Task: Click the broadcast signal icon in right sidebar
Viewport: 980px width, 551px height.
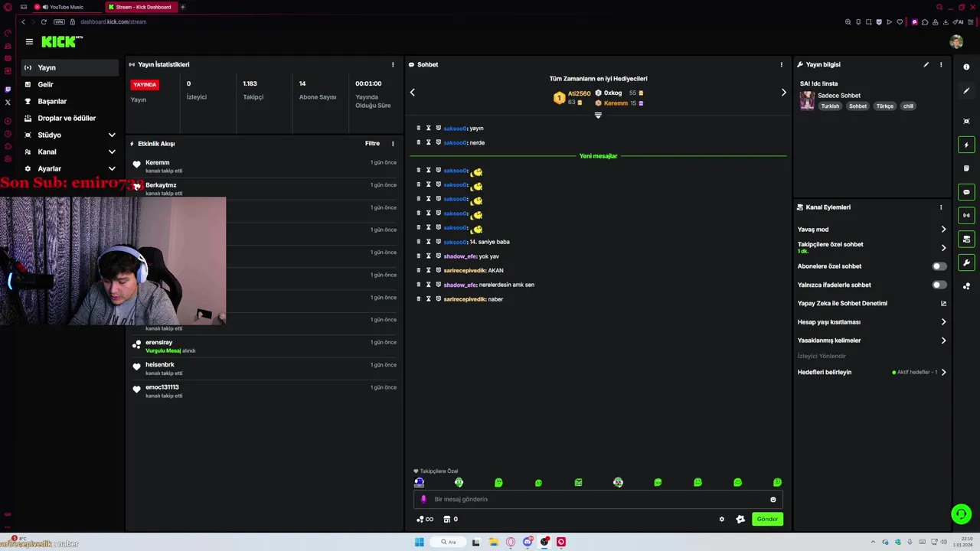Action: [966, 216]
